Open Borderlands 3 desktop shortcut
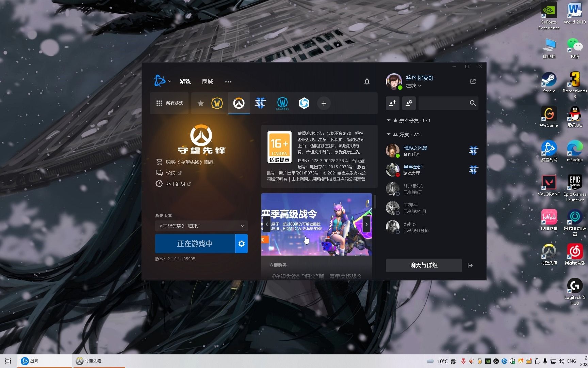588x368 pixels. pyautogui.click(x=575, y=85)
